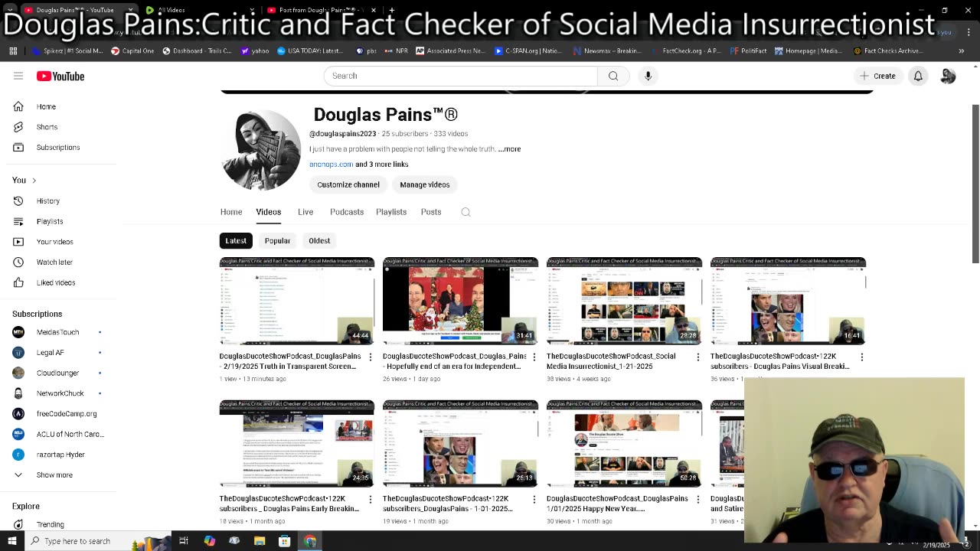
Task: Switch to the Podcasts tab
Action: 347,212
